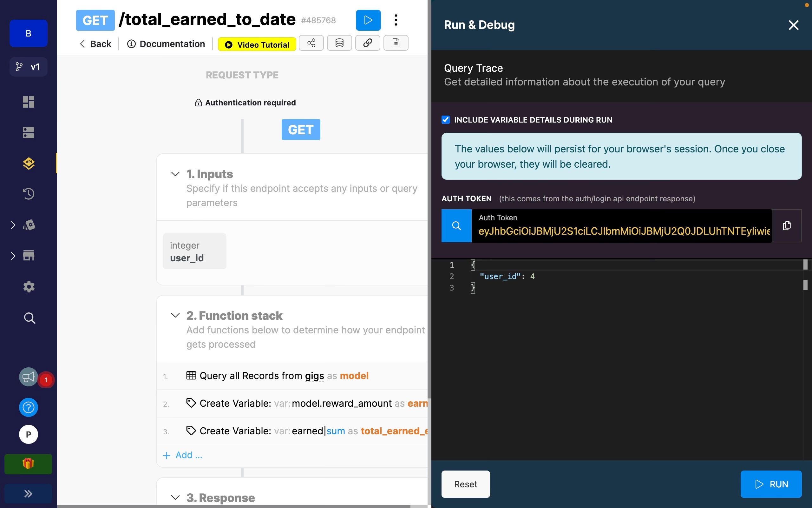Select the model.reward_amount Create Variable step
812x508 pixels.
(x=292, y=404)
